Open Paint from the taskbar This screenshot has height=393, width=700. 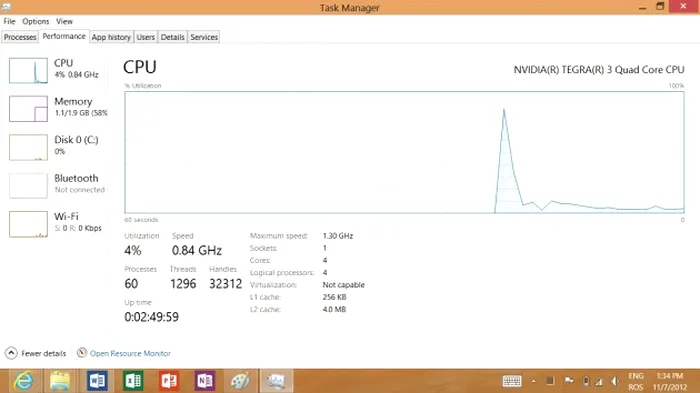pos(241,381)
